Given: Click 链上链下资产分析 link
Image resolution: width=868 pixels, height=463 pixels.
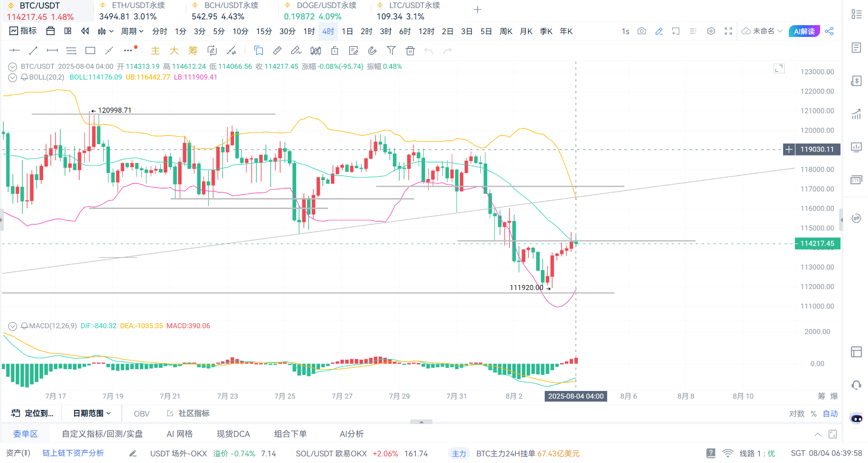Looking at the screenshot, I should point(73,453).
